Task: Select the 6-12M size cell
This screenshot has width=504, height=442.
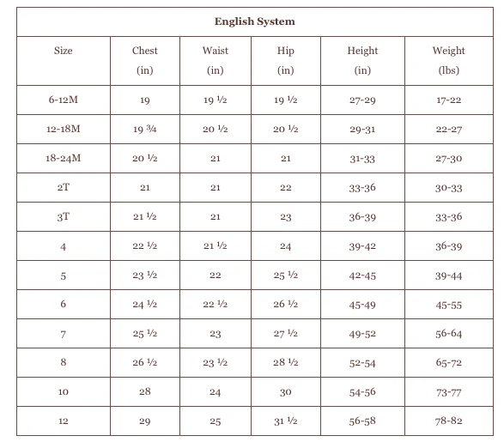Action: [x=63, y=100]
